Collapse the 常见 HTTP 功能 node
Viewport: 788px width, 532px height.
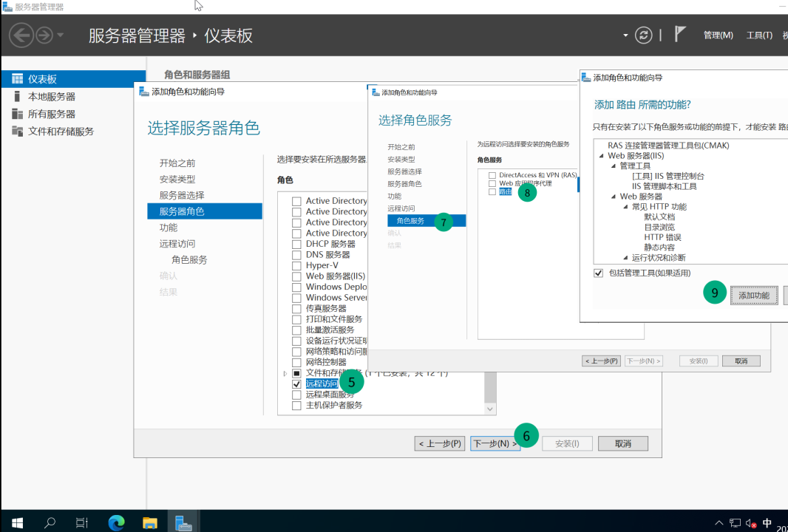coord(625,206)
